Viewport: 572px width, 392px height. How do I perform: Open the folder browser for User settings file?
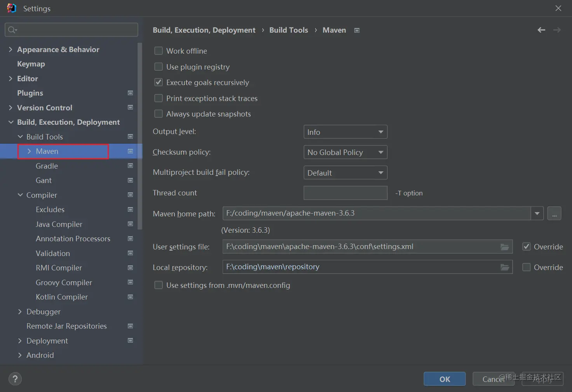click(505, 247)
